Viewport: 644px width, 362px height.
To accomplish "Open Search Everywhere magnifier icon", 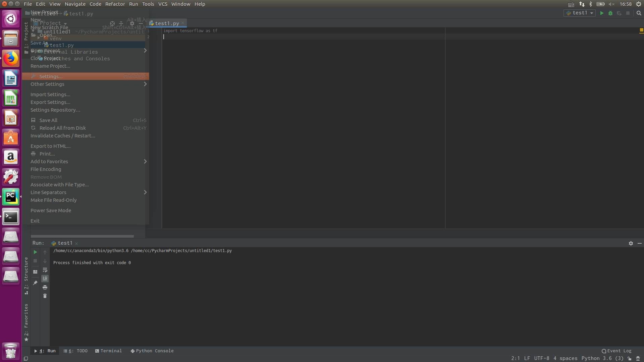I will coord(639,13).
